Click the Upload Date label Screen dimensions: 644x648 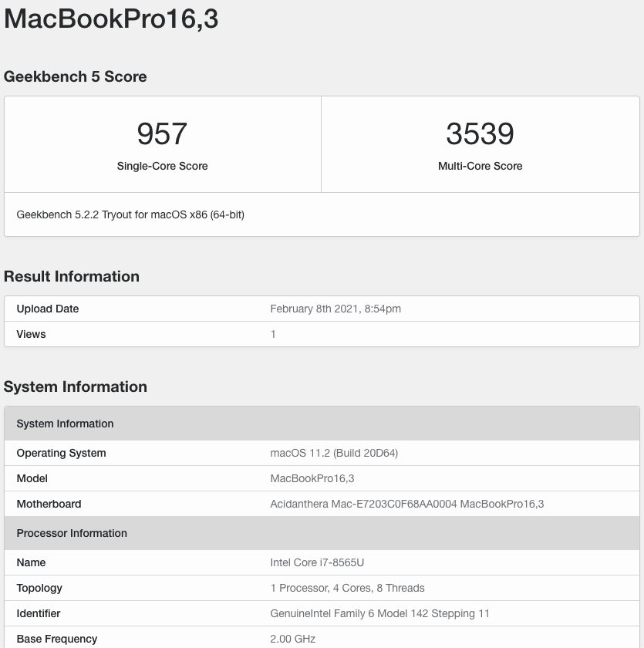tap(48, 309)
